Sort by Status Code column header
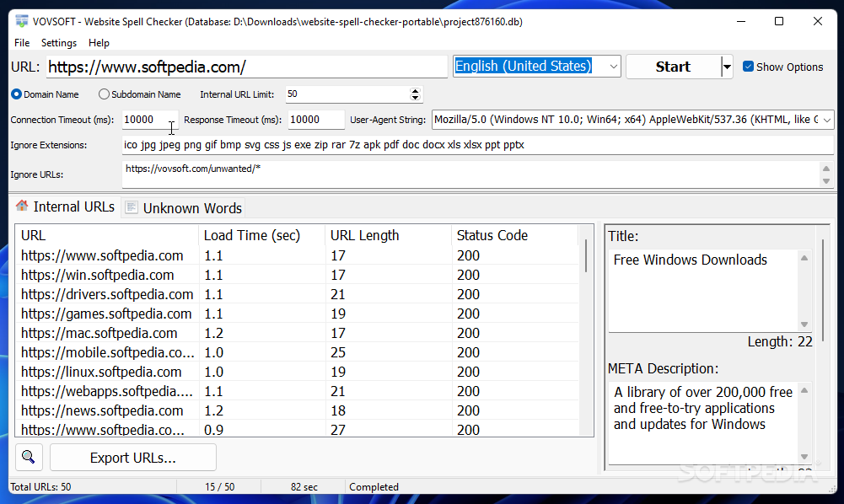Image resolution: width=844 pixels, height=504 pixels. coord(514,235)
